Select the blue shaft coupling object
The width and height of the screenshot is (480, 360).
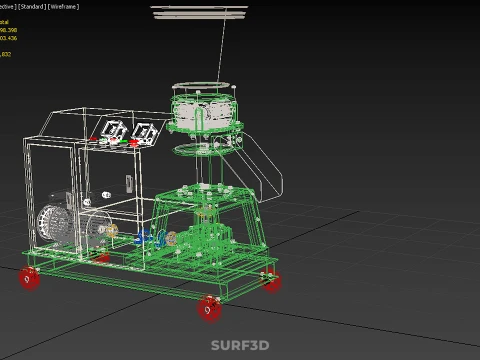coord(143,236)
